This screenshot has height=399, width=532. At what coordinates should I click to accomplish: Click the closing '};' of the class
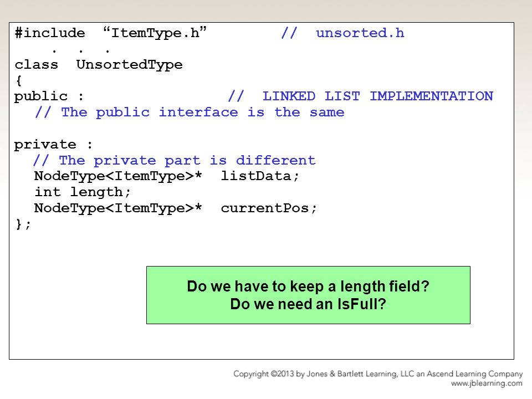23,224
